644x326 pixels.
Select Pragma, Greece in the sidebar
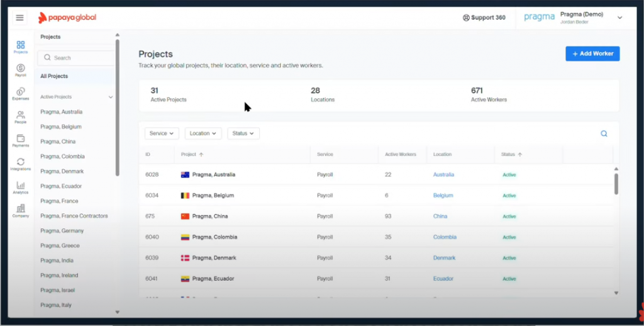[60, 245]
